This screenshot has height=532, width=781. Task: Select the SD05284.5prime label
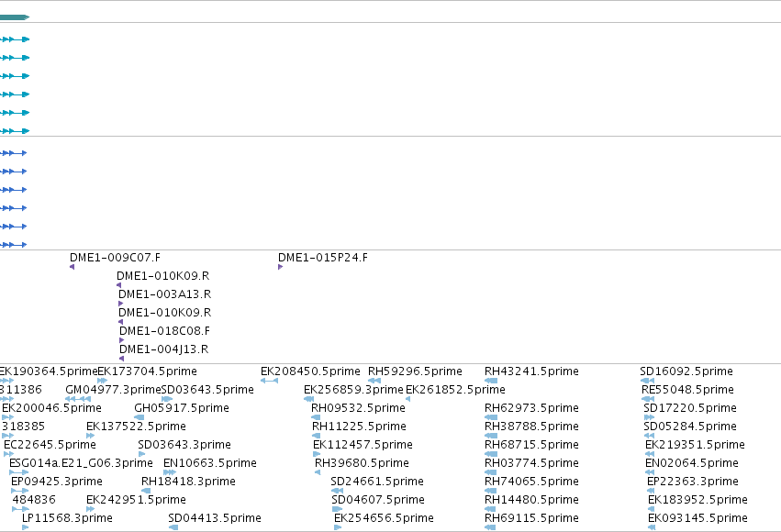690,427
